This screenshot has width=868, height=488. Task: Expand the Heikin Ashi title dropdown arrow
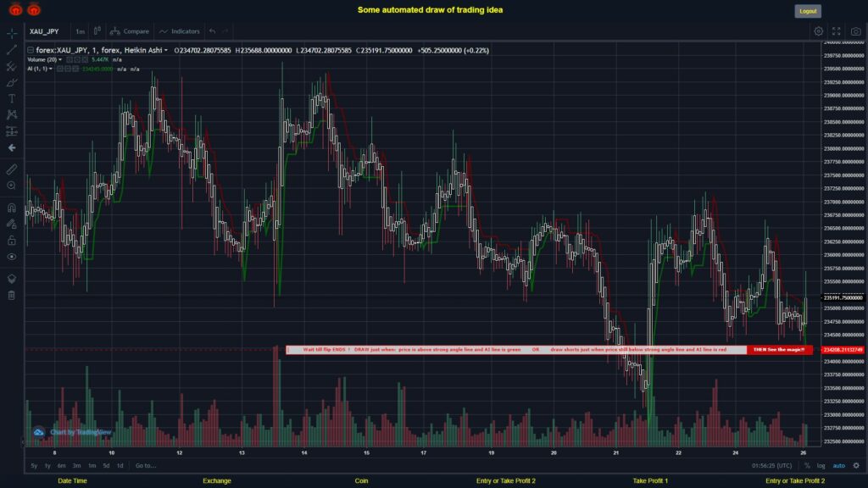166,50
